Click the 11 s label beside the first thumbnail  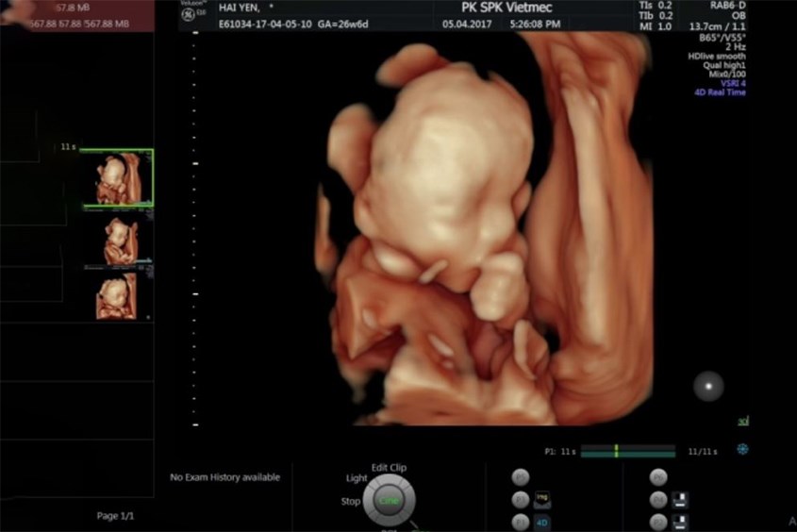click(68, 147)
